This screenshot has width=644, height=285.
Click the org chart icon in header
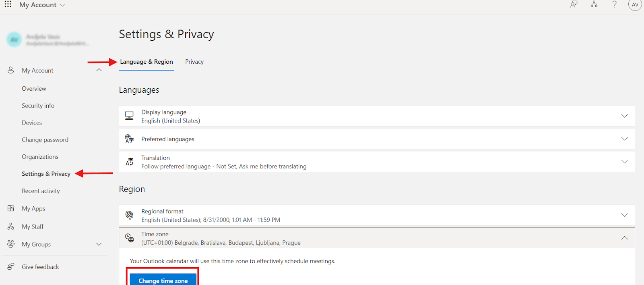pyautogui.click(x=594, y=4)
